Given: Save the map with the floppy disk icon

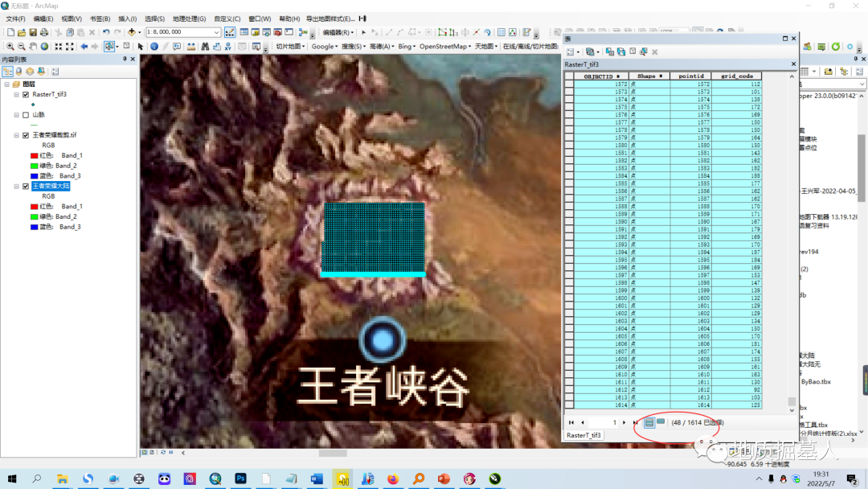Looking at the screenshot, I should pyautogui.click(x=33, y=33).
